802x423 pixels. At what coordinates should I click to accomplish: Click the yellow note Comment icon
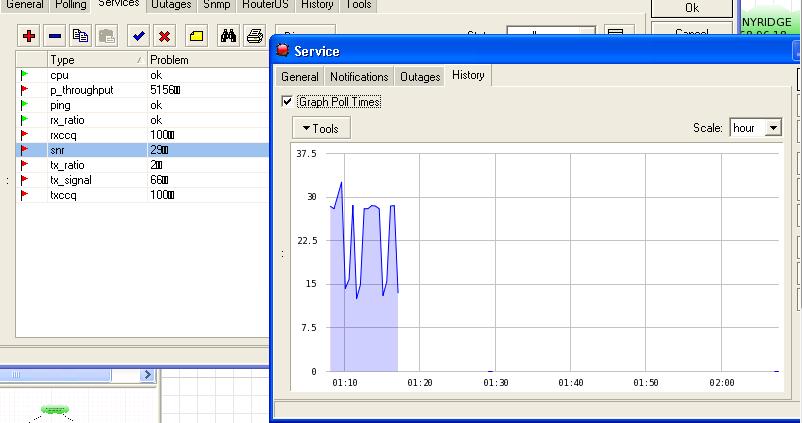(x=196, y=36)
